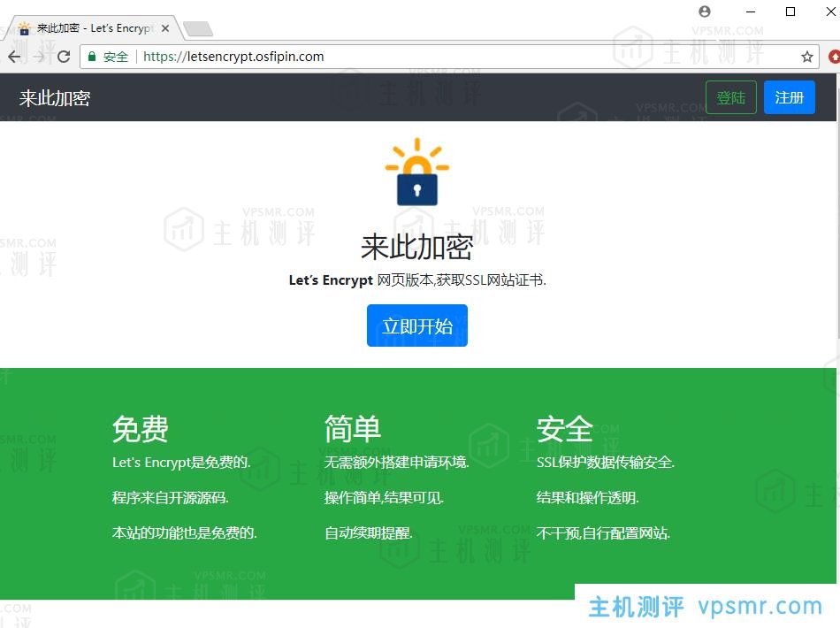Bookmark page with the star icon

pos(806,57)
